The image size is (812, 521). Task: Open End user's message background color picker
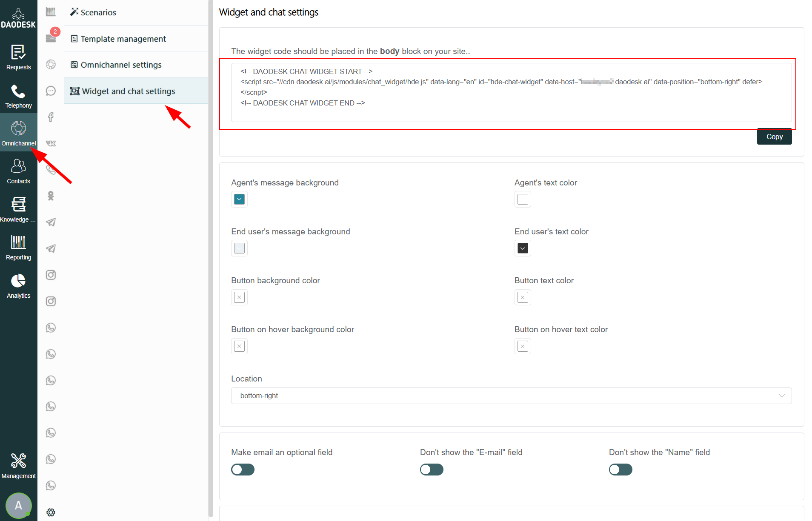(x=239, y=248)
